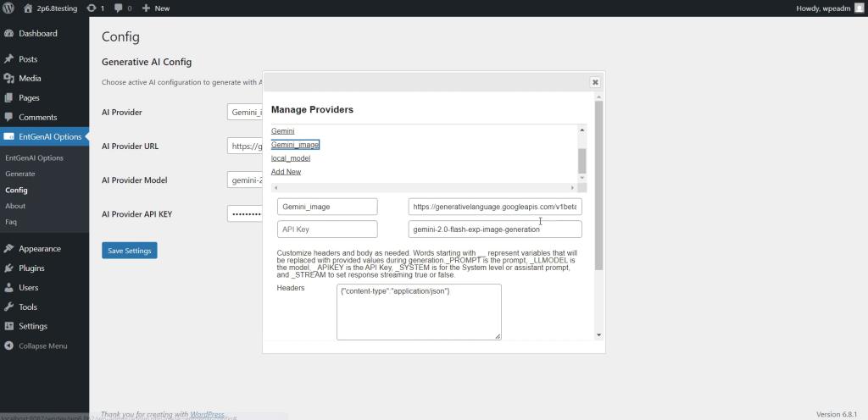
Task: Click the plus New content icon
Action: 146,8
